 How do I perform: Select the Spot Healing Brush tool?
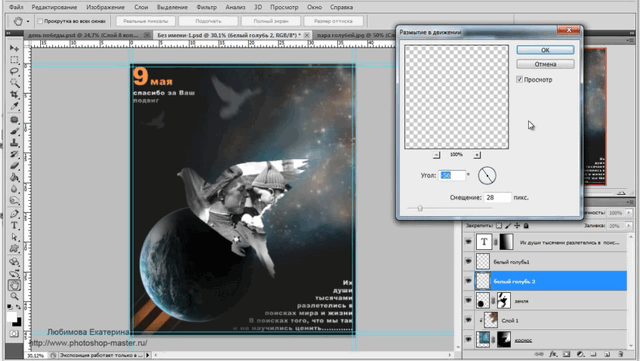click(14, 120)
